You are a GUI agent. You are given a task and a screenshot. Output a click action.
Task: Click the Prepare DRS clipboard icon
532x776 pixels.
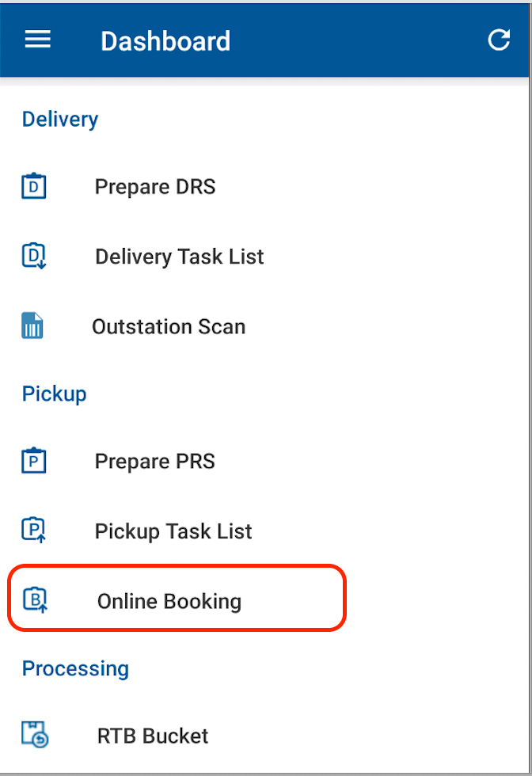(33, 187)
